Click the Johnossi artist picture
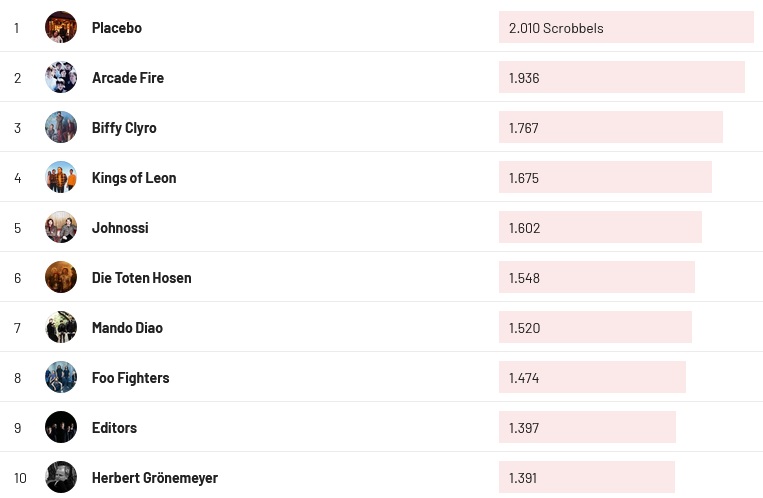This screenshot has height=498, width=763. coord(61,227)
